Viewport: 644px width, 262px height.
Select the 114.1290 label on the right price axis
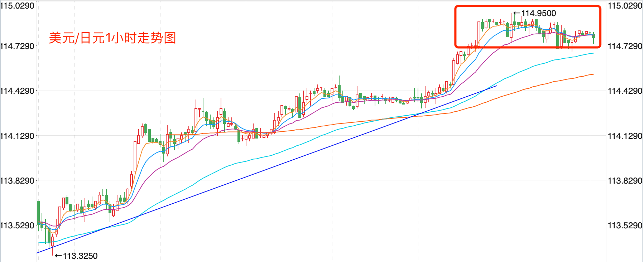coord(625,136)
